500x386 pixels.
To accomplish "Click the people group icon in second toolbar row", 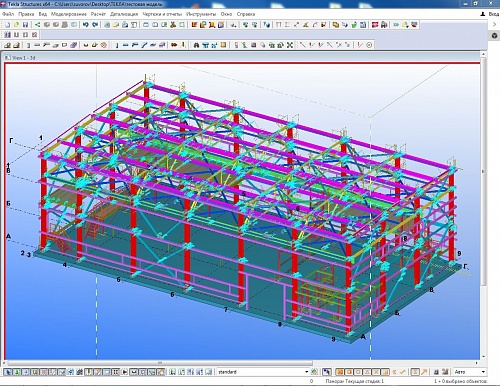I will point(7,35).
